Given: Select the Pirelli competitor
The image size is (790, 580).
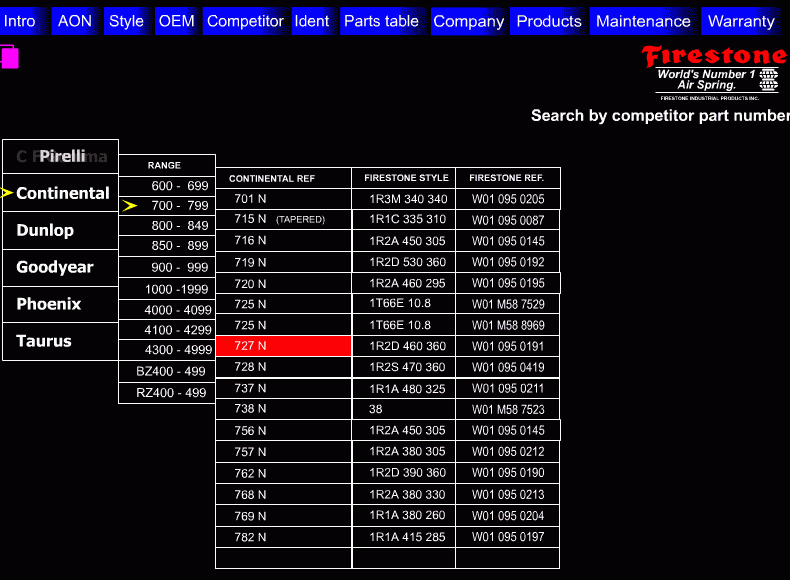Looking at the screenshot, I should [x=60, y=156].
